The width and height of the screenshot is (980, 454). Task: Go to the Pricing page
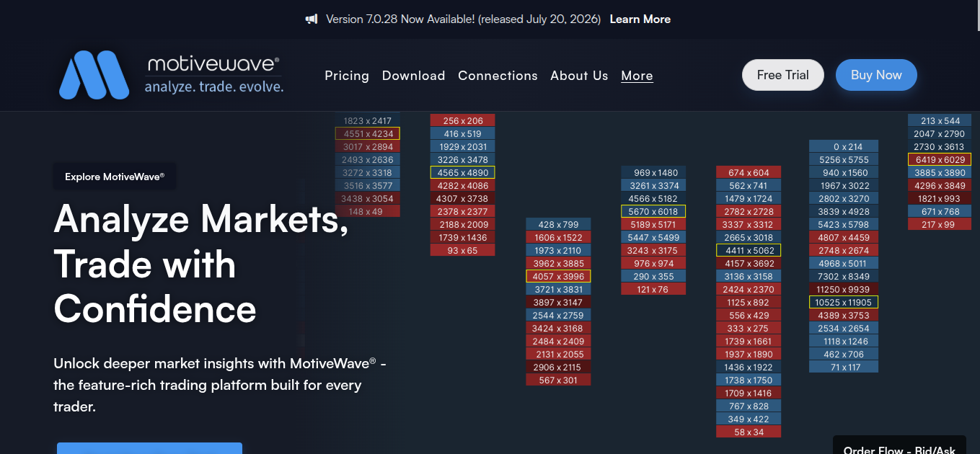pos(347,76)
